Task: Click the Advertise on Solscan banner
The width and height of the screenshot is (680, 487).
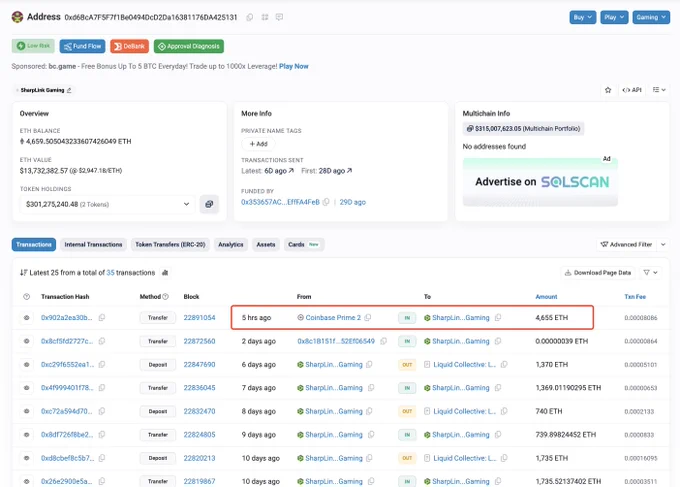Action: (x=540, y=182)
